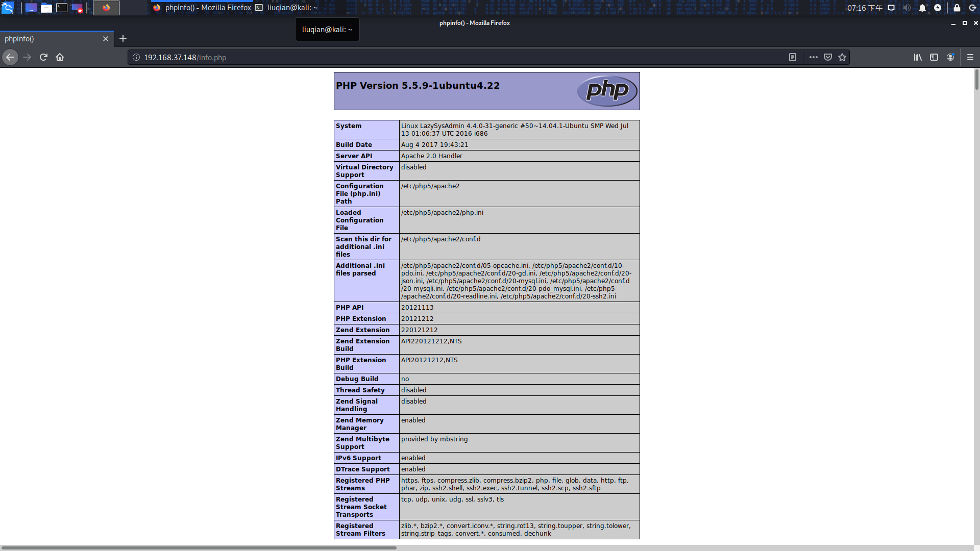Image resolution: width=980 pixels, height=551 pixels.
Task: Switch to liuqian@kali terminal taskbar item
Action: point(287,8)
